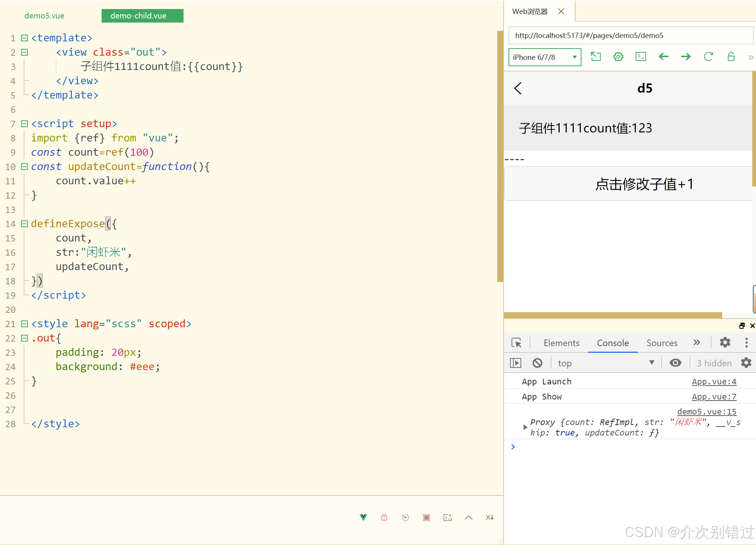Image resolution: width=756 pixels, height=545 pixels.
Task: Toggle the live expression eye icon
Action: coord(675,363)
